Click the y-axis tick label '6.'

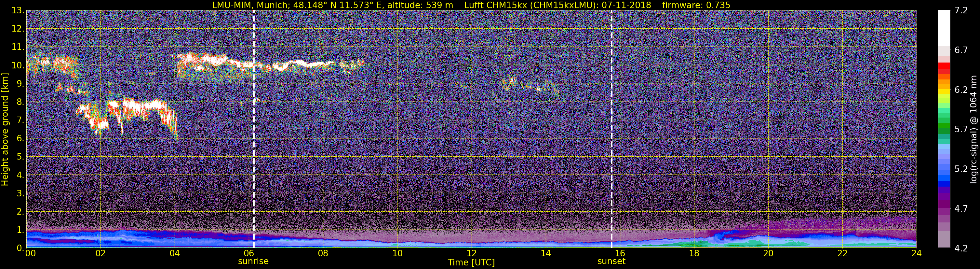tap(20, 139)
